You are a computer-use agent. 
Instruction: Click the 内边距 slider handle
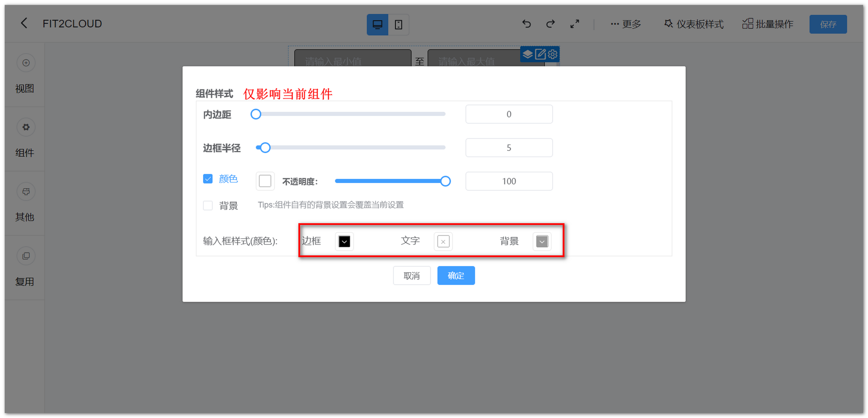click(256, 114)
